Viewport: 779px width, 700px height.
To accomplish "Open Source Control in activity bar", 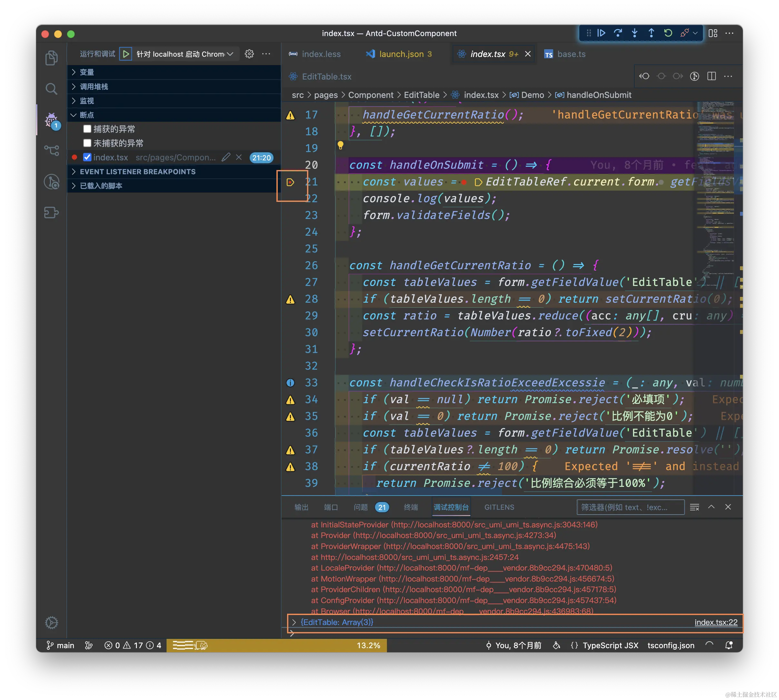I will pyautogui.click(x=51, y=150).
